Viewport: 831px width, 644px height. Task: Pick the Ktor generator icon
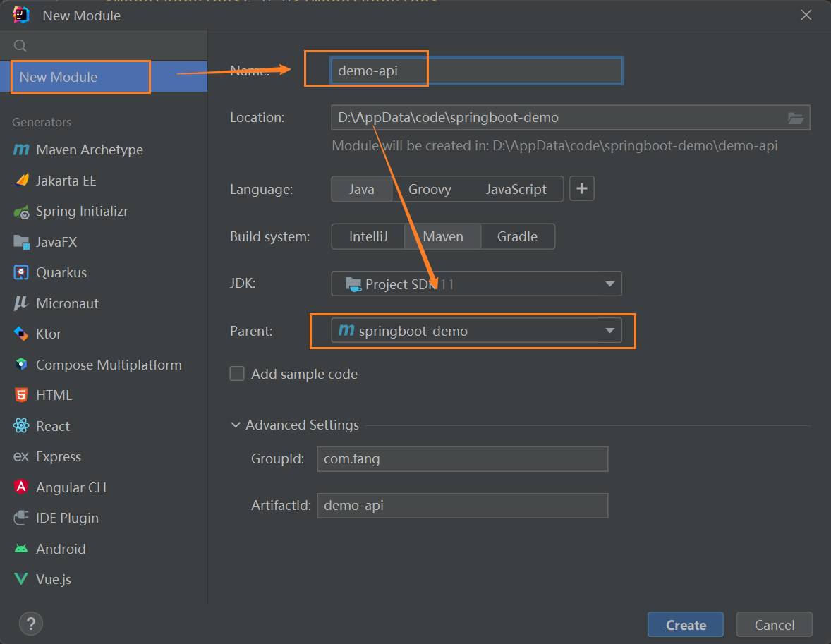pyautogui.click(x=22, y=334)
